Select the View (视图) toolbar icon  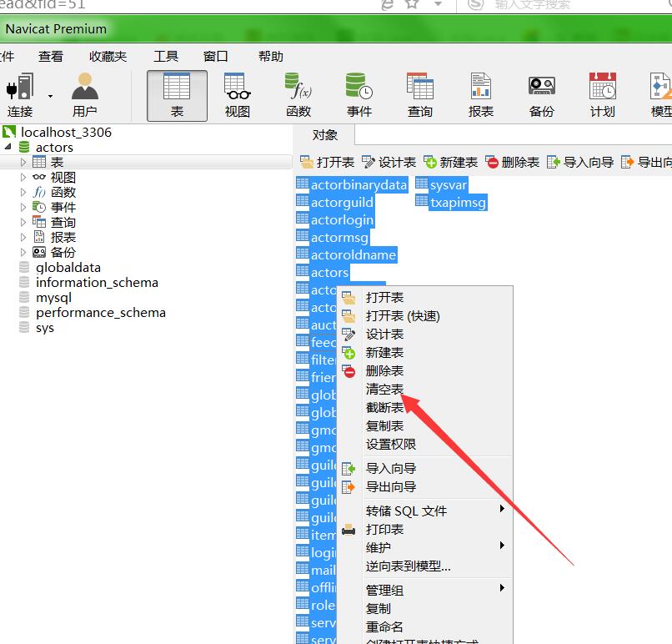coord(237,88)
